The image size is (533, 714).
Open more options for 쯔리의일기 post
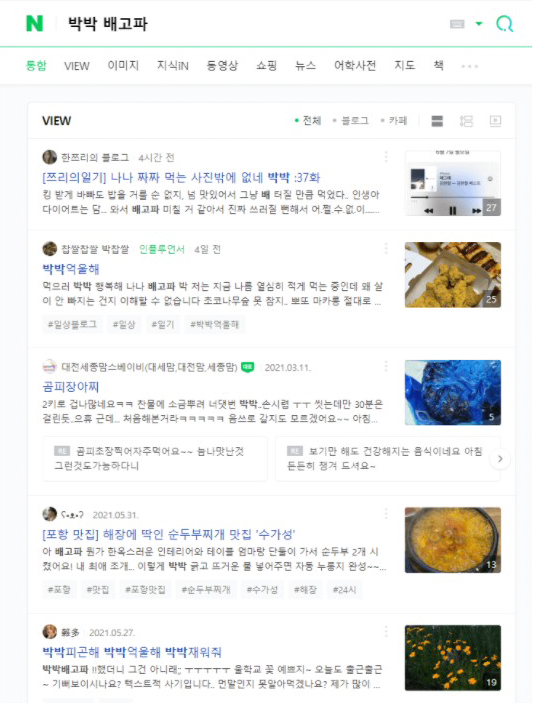pos(386,157)
